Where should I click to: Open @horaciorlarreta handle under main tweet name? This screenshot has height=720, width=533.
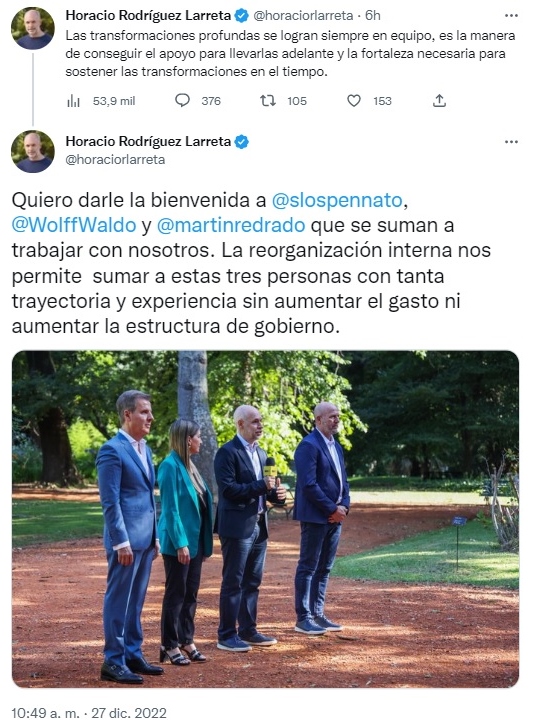click(115, 160)
